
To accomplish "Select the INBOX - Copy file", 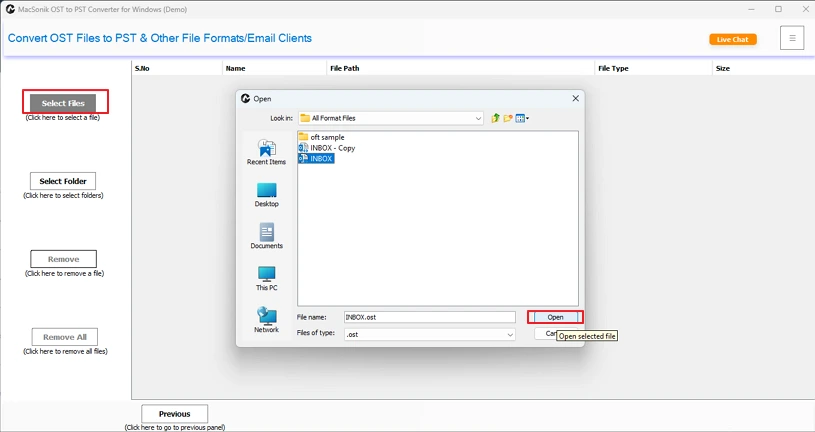I will pos(331,148).
